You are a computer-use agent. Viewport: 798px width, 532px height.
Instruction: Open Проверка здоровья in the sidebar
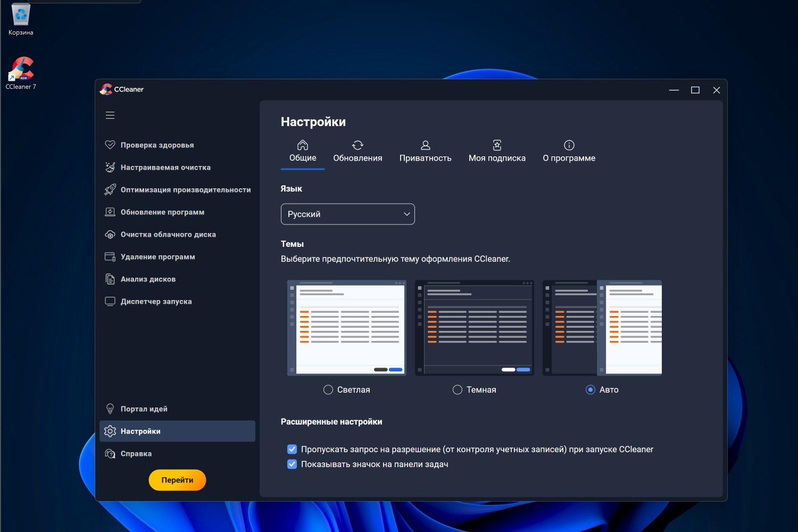point(177,145)
